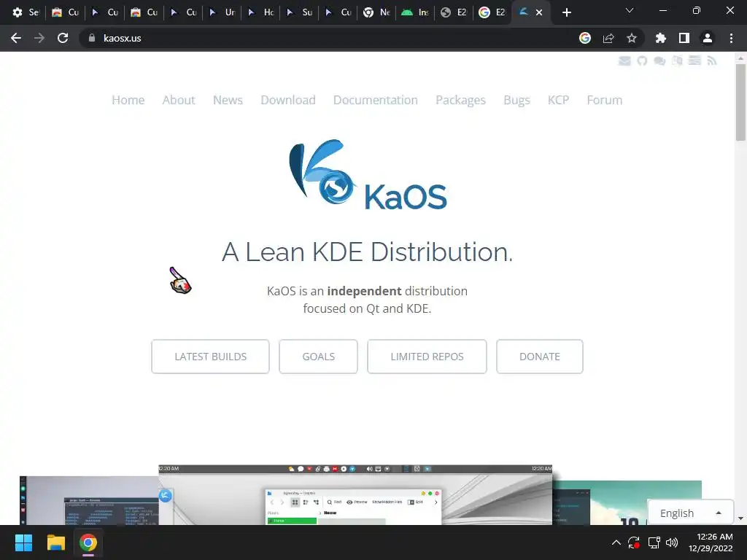Open the Packages navigation link

[x=461, y=100]
